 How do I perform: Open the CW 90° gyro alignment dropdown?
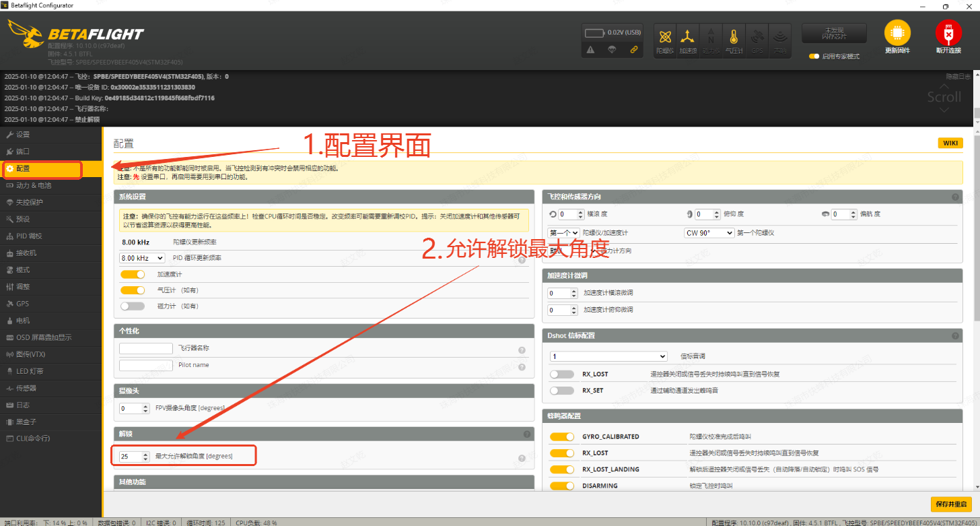coord(709,232)
